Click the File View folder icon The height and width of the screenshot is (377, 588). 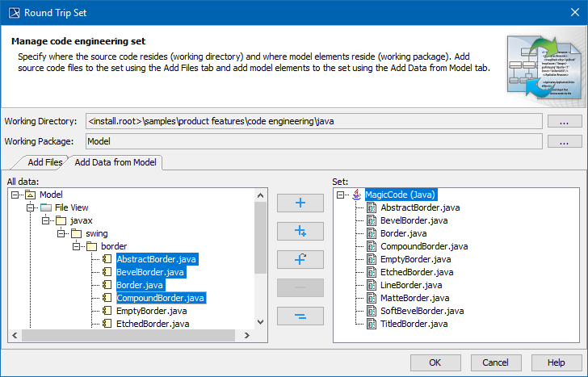coord(45,207)
